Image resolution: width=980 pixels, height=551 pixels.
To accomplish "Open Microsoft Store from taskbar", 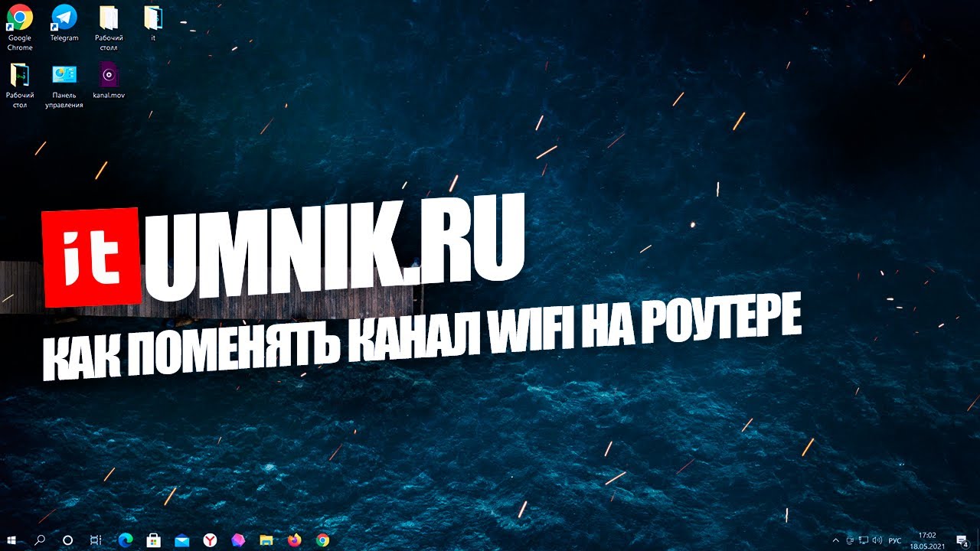I will point(153,540).
